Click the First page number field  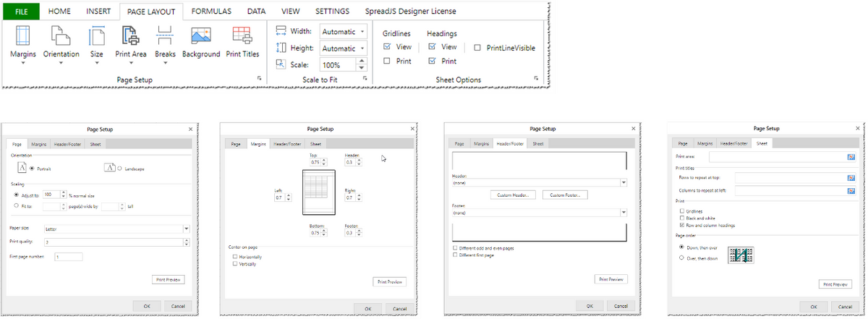tap(68, 256)
